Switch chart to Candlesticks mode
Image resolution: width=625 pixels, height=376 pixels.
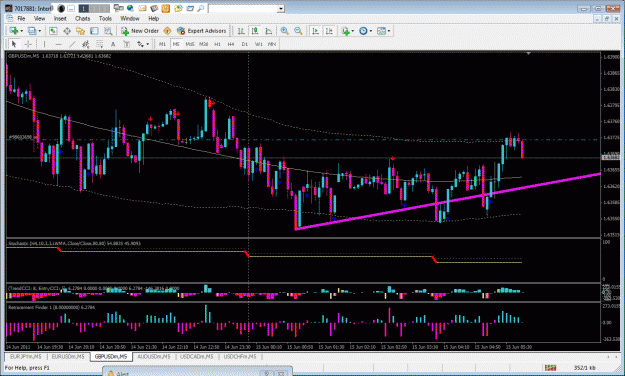coord(255,31)
